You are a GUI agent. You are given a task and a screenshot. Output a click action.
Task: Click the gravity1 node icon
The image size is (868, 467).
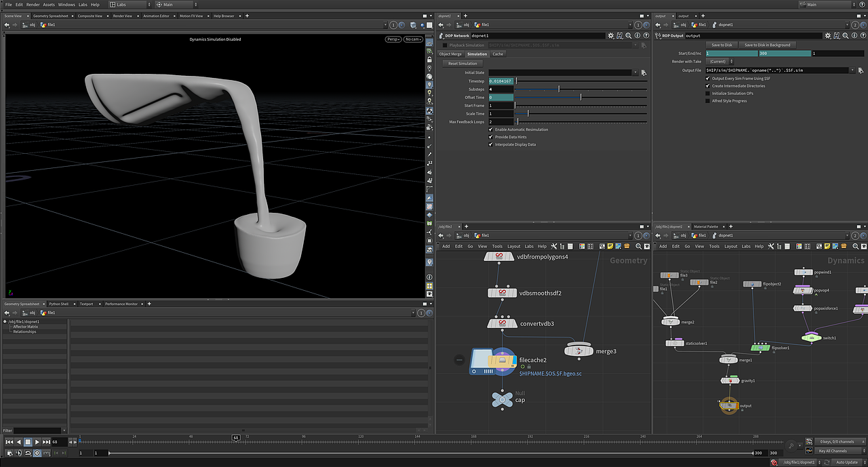[730, 381]
